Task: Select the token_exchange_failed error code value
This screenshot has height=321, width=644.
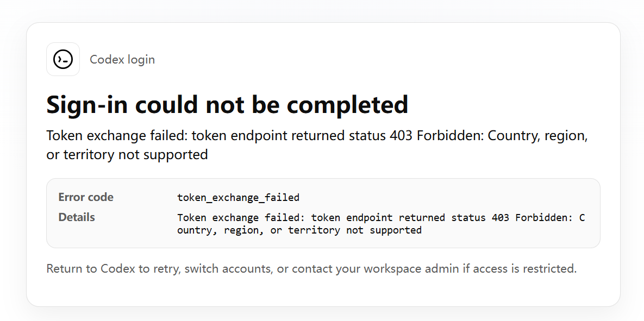Action: 238,198
